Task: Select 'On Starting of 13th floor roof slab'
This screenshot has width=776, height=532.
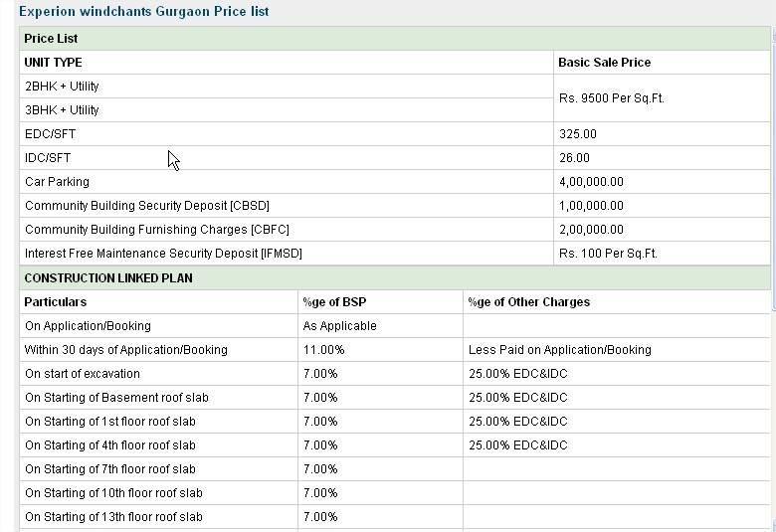Action: coord(113,517)
